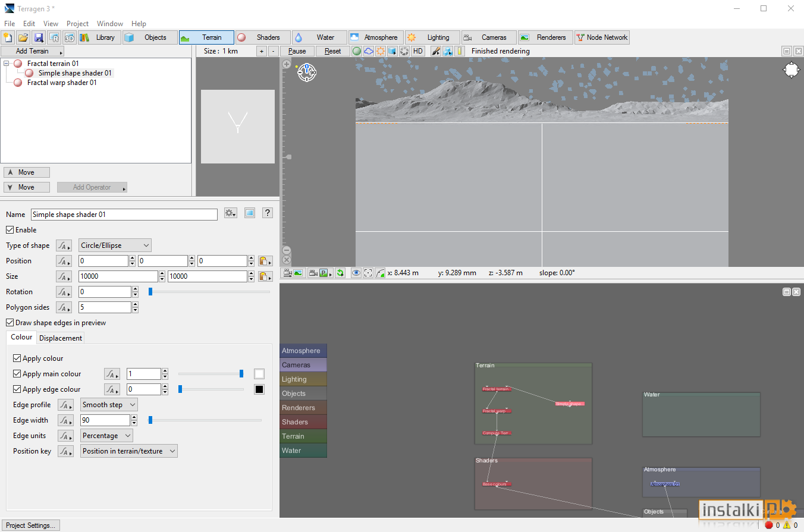Click the Add Terrain button
Viewport: 804px width, 532px height.
tap(32, 51)
